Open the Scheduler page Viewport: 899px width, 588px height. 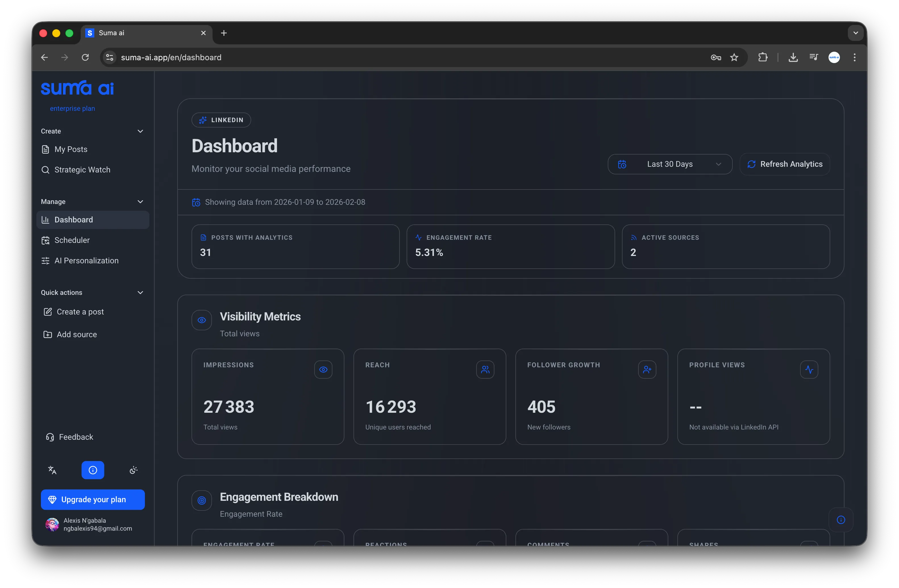coord(93,240)
